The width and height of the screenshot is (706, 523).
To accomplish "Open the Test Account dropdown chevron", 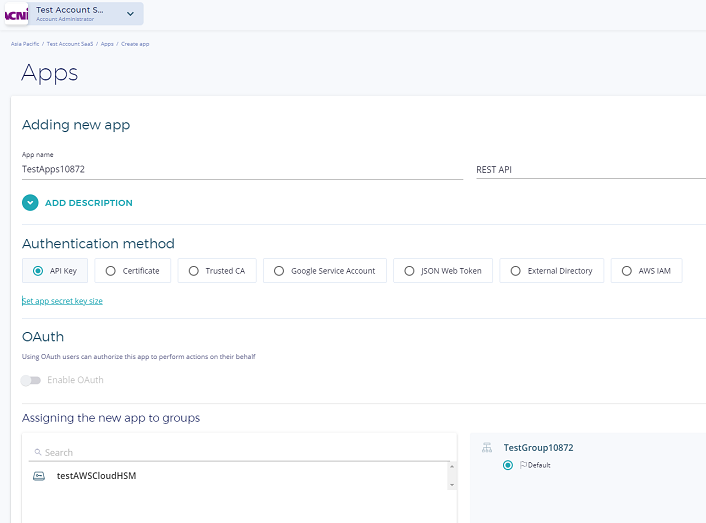I will click(x=130, y=14).
